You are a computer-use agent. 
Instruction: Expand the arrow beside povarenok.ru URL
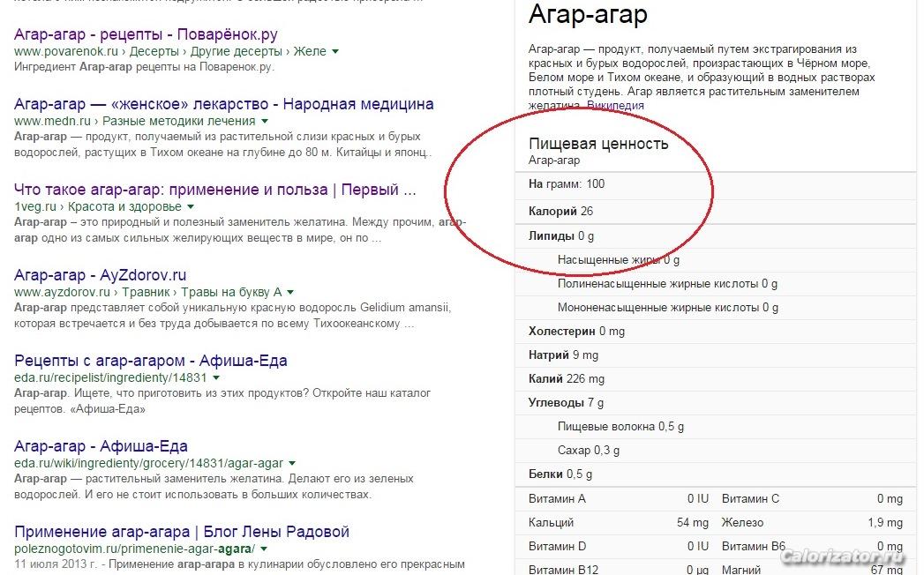click(x=335, y=52)
